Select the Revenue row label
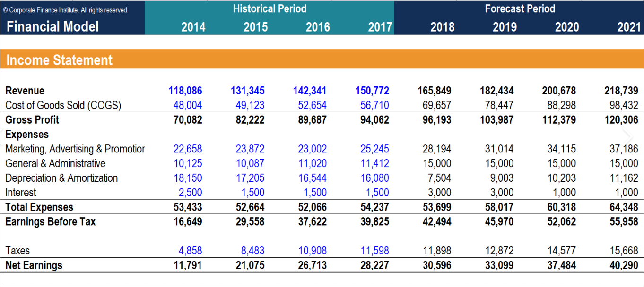Viewport: 644px width, 287px height. 25,91
